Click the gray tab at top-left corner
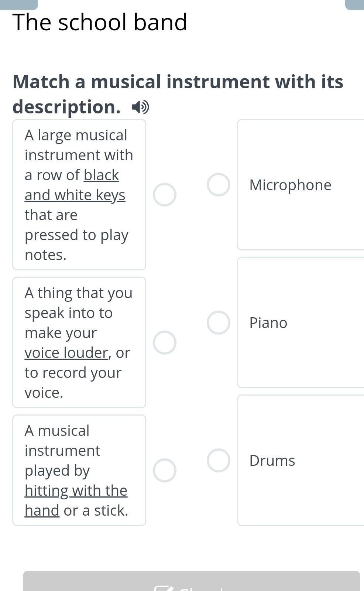This screenshot has height=591, width=364. point(19,4)
